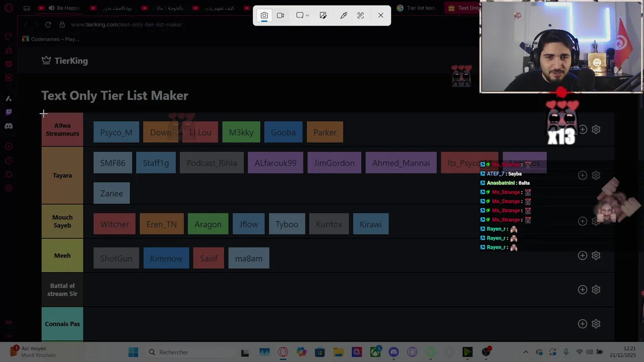Click the TierKing crown logo
This screenshot has width=644, height=362.
[46, 60]
